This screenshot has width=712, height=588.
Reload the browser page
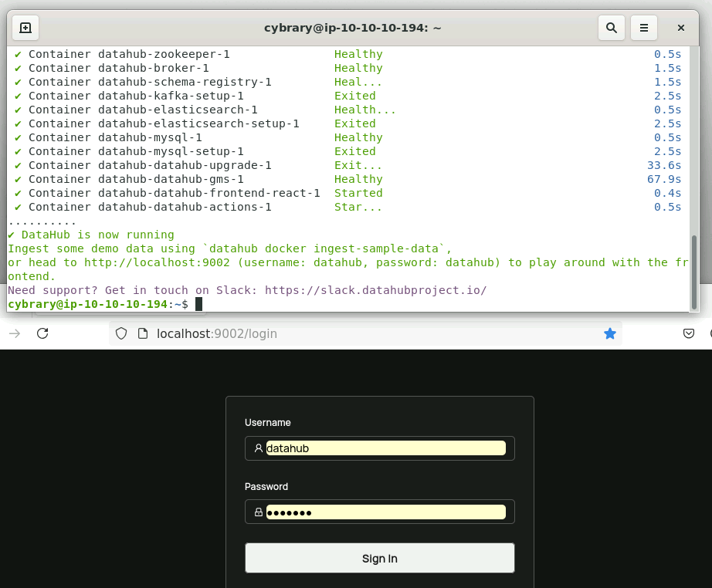pyautogui.click(x=42, y=333)
